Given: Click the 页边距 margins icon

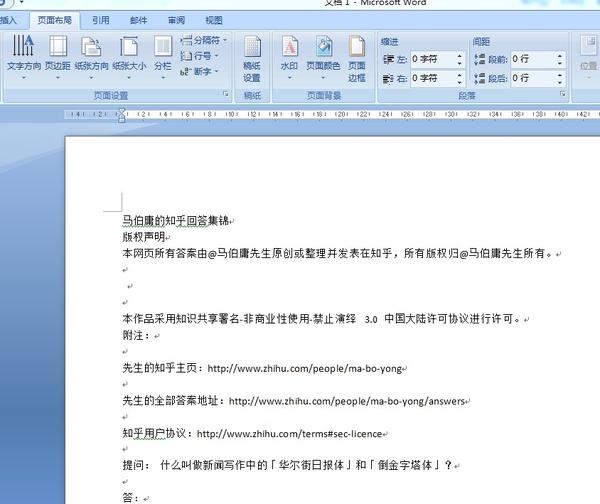Looking at the screenshot, I should (58, 57).
